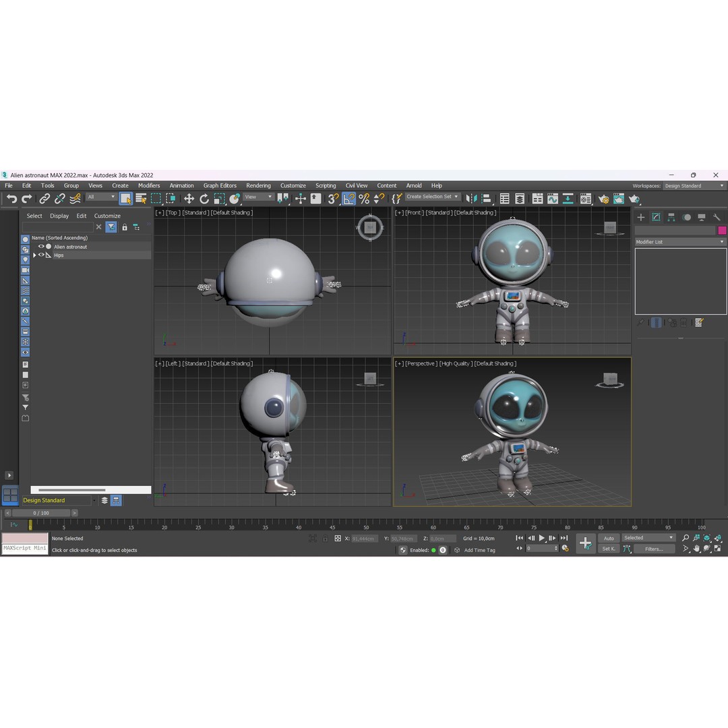
Task: Toggle visibility eye for Hips
Action: 41,255
